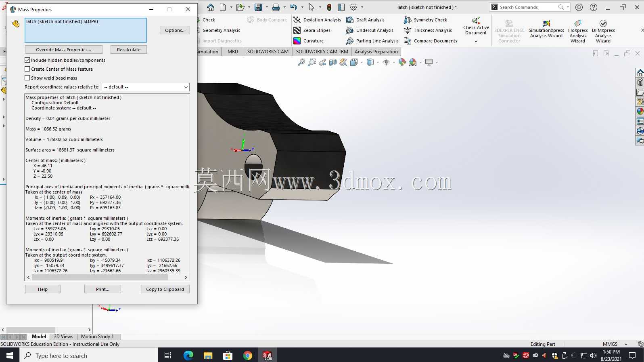Click the Options... button in Mass Properties
This screenshot has height=362, width=644.
click(175, 30)
